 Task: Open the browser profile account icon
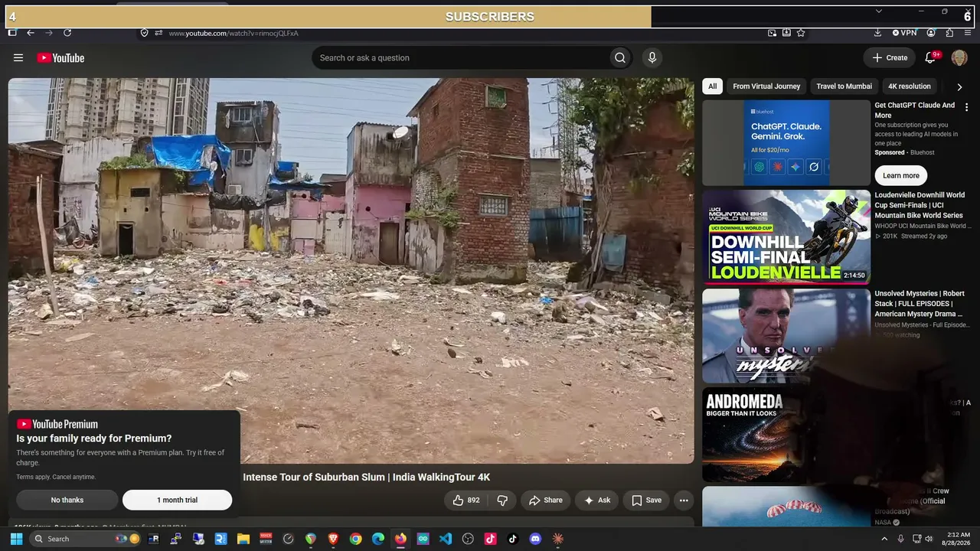coord(931,33)
